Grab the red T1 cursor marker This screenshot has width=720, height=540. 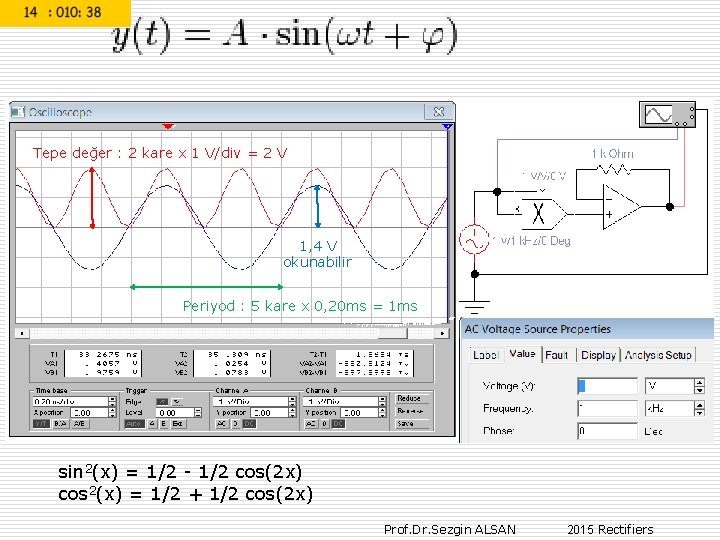[x=168, y=126]
